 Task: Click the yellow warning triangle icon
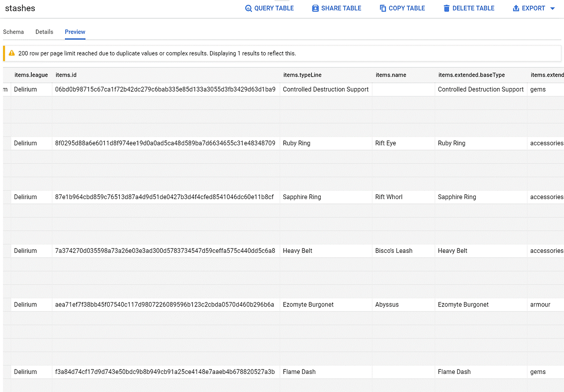12,53
